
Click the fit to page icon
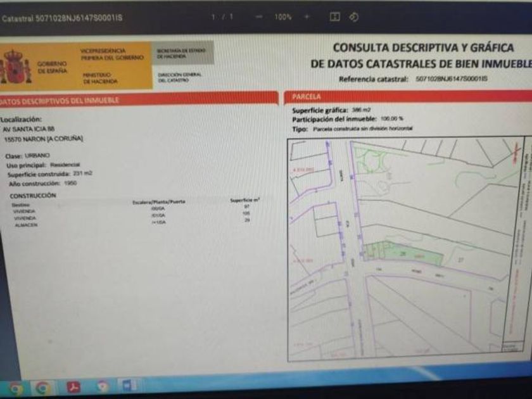[x=335, y=16]
